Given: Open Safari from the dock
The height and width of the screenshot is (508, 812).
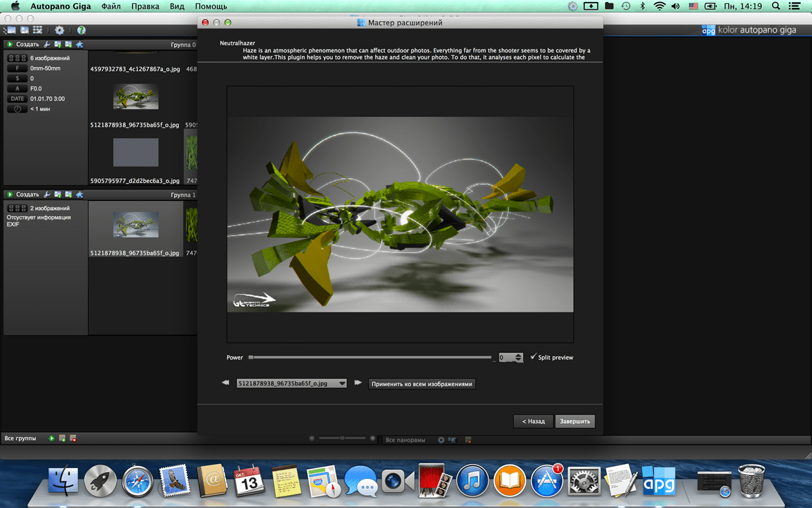Looking at the screenshot, I should (x=137, y=482).
